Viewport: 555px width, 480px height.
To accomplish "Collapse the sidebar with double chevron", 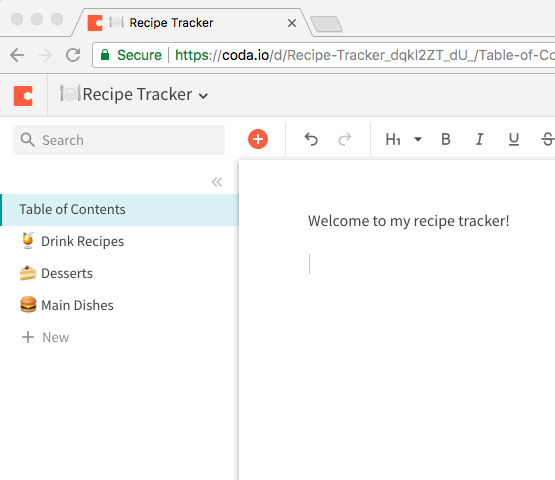I will click(217, 182).
